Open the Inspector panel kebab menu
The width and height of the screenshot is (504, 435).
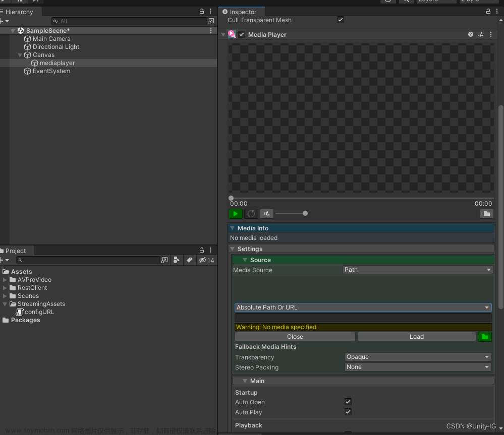pyautogui.click(x=496, y=11)
